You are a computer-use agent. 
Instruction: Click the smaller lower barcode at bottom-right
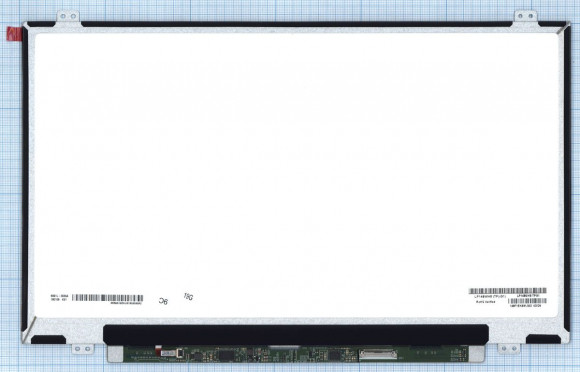[527, 301]
